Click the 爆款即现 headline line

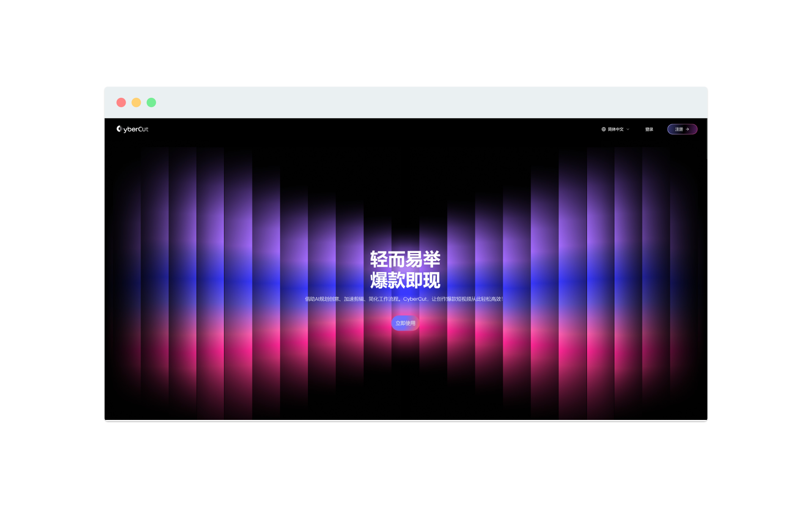click(x=405, y=280)
